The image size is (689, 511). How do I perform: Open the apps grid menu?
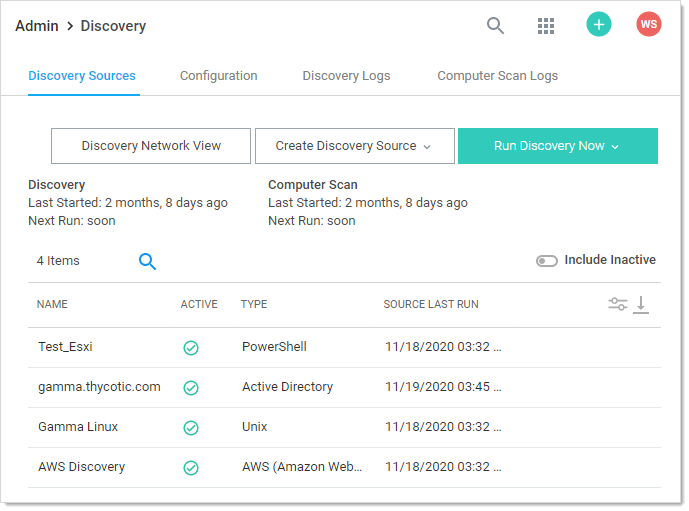point(546,26)
